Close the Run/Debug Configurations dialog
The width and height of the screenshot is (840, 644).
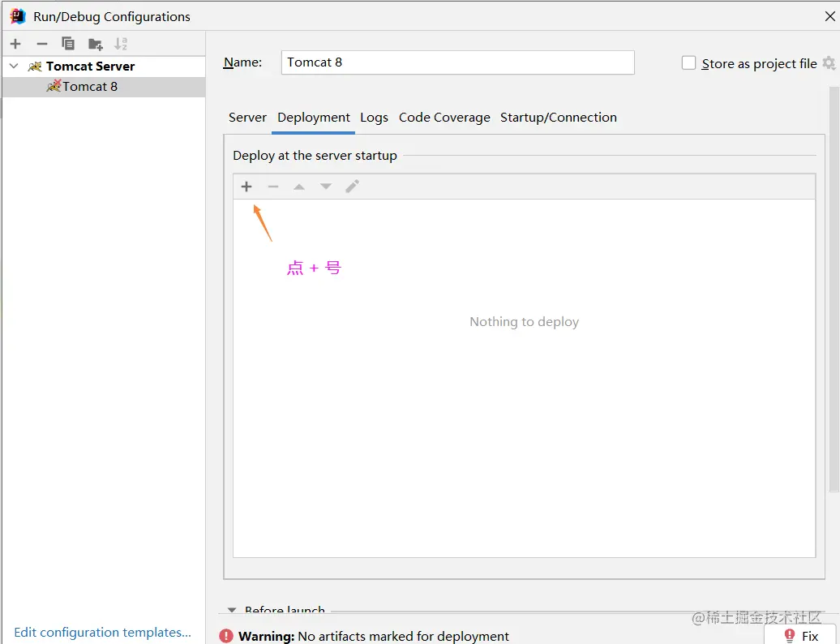[829, 16]
